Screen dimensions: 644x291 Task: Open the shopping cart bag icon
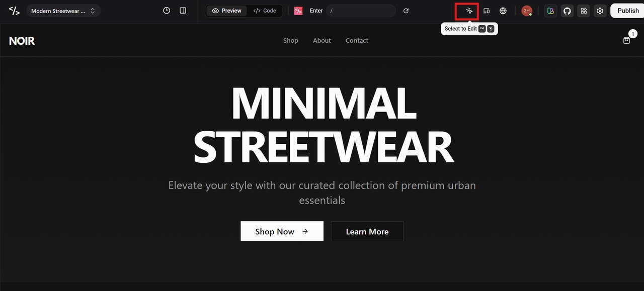(626, 40)
